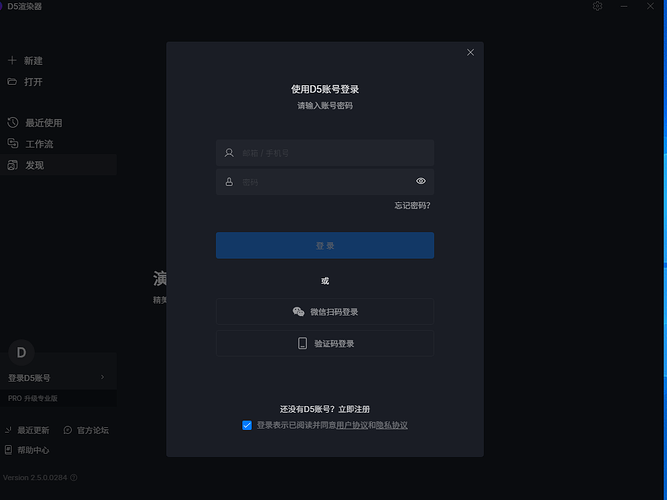
Task: Click 登录D5账号 in the sidebar
Action: click(29, 378)
